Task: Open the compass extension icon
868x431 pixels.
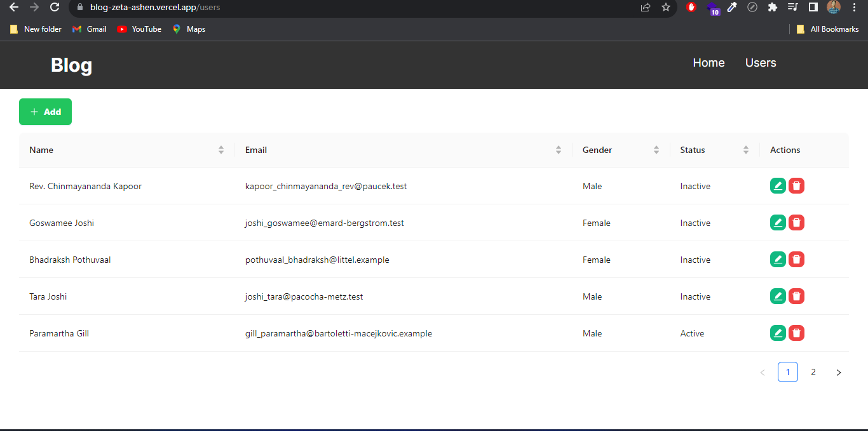Action: pyautogui.click(x=752, y=7)
